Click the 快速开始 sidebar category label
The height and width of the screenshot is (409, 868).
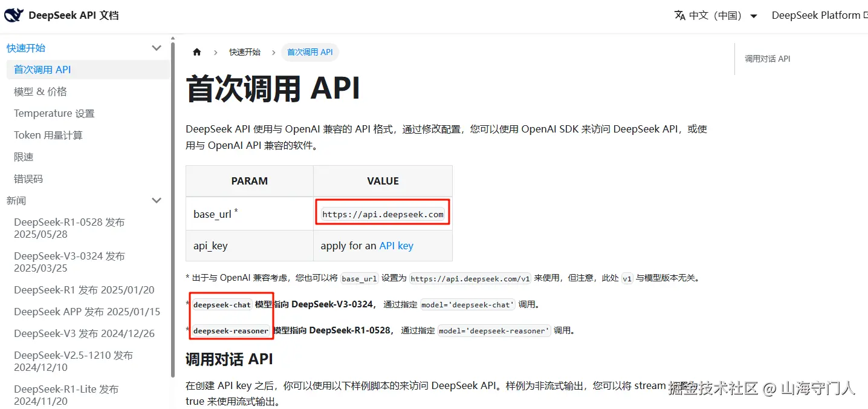click(26, 48)
